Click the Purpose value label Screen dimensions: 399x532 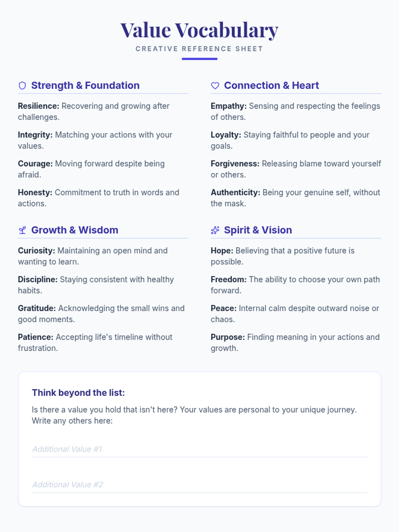pyautogui.click(x=228, y=337)
